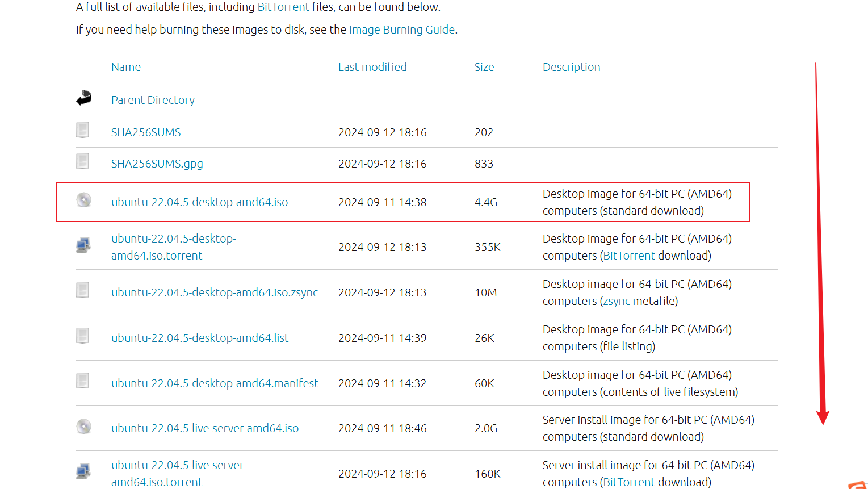Click the Parent Directory back-arrow icon
This screenshot has height=489, width=868.
[84, 98]
